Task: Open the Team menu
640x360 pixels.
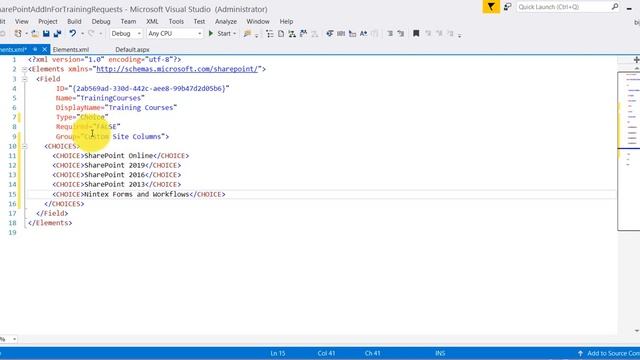Action: (x=128, y=21)
